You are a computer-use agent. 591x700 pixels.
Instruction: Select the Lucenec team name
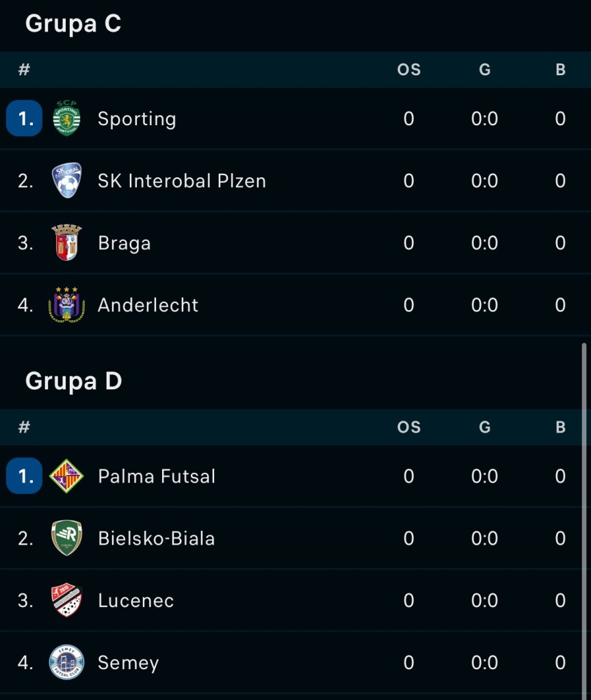coord(135,601)
